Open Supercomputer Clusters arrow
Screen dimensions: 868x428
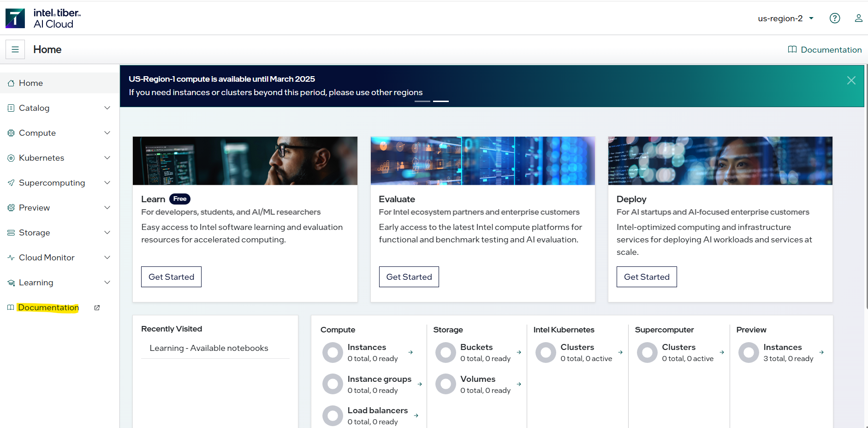coord(722,352)
